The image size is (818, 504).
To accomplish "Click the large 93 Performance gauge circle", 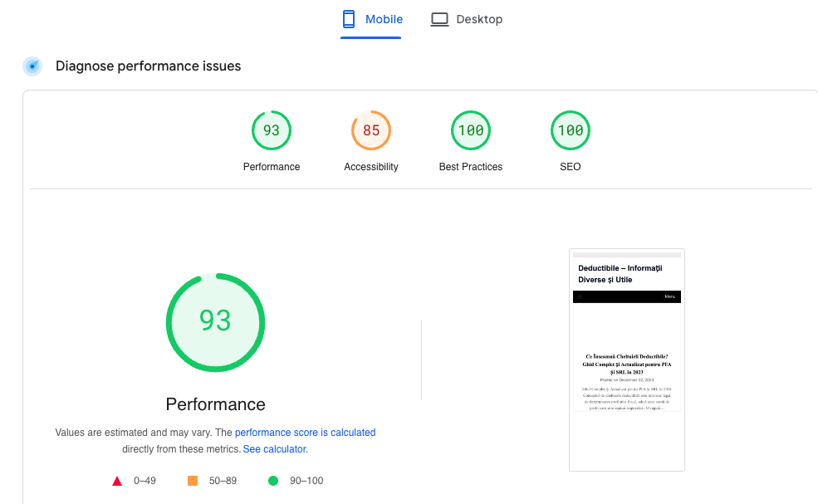I will click(x=216, y=321).
